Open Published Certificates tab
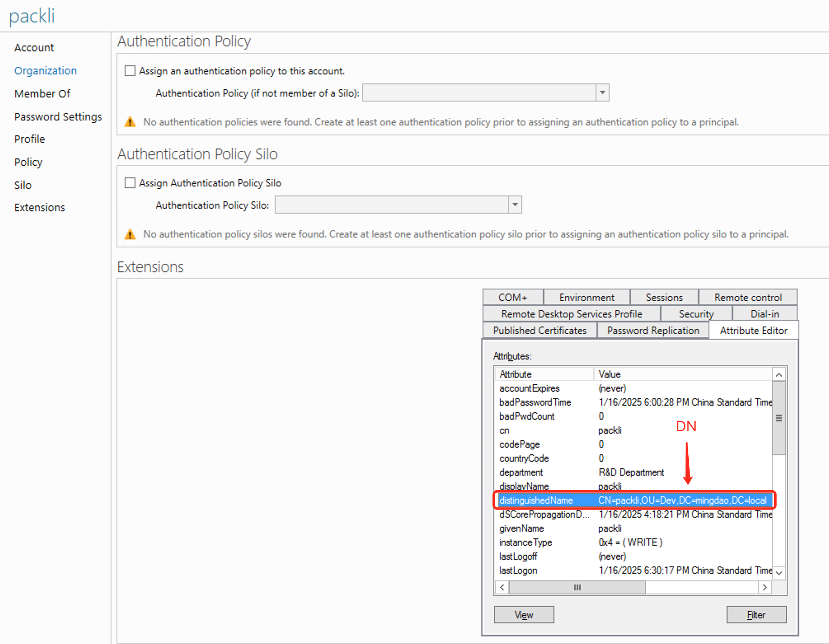Screen dimensions: 829x644 tap(539, 330)
